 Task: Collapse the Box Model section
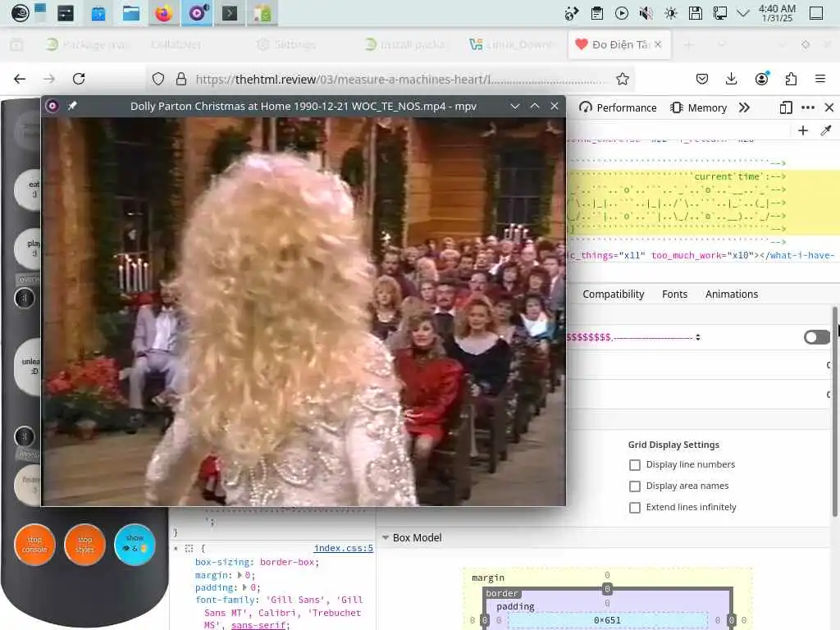pyautogui.click(x=386, y=537)
